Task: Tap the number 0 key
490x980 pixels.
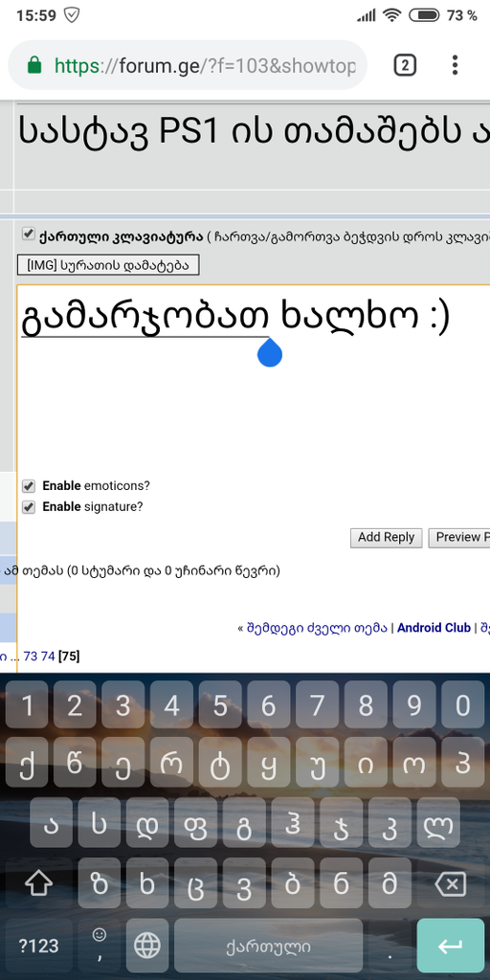Action: 462,705
